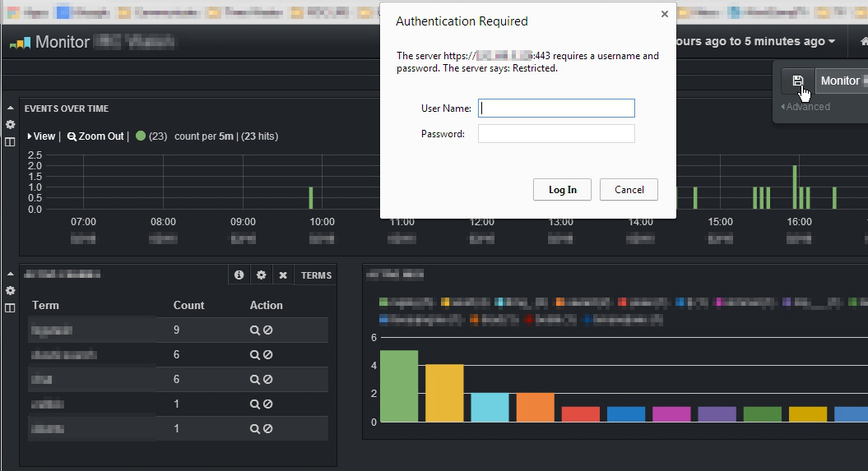Click Monitor dashboard logo icon

coord(20,43)
